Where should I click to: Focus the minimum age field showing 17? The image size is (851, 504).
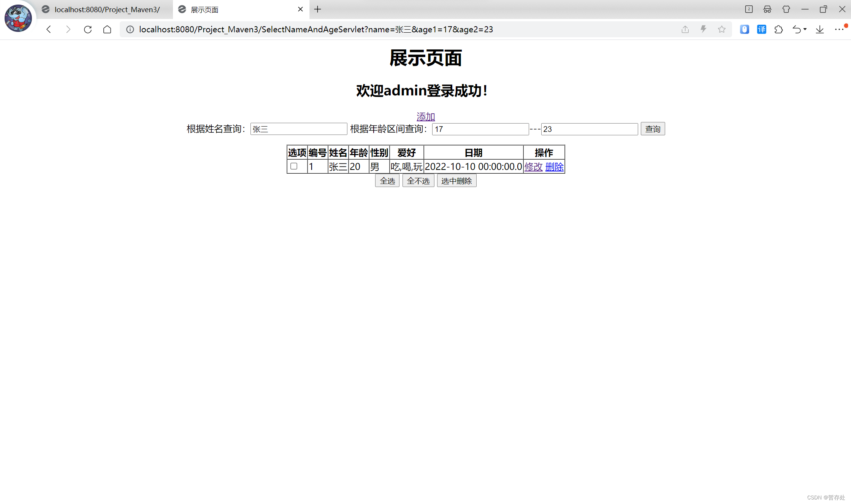click(480, 129)
